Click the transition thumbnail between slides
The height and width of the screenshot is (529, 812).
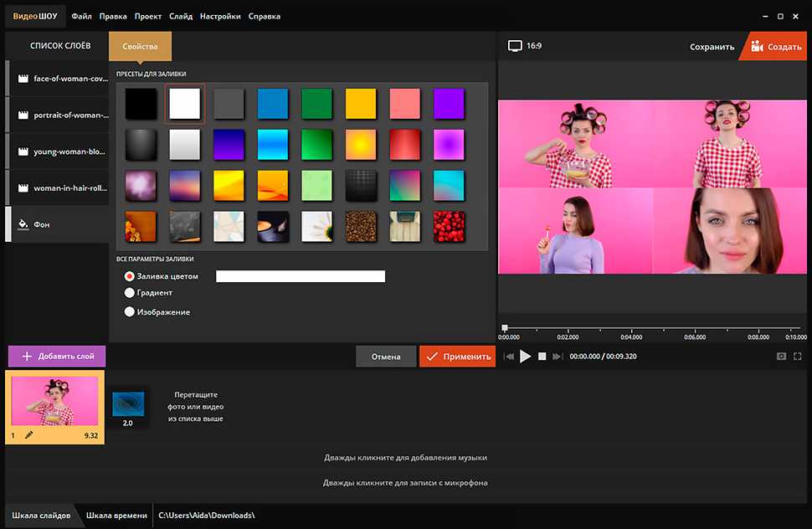pyautogui.click(x=129, y=406)
